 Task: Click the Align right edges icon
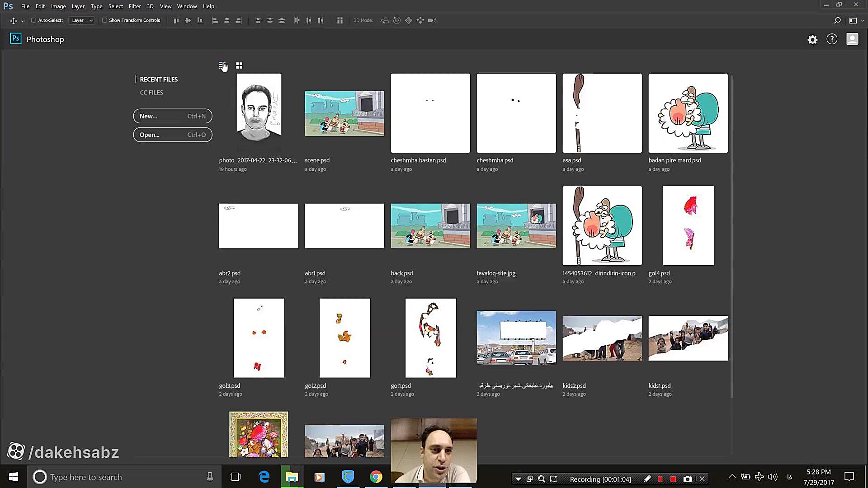click(x=239, y=20)
